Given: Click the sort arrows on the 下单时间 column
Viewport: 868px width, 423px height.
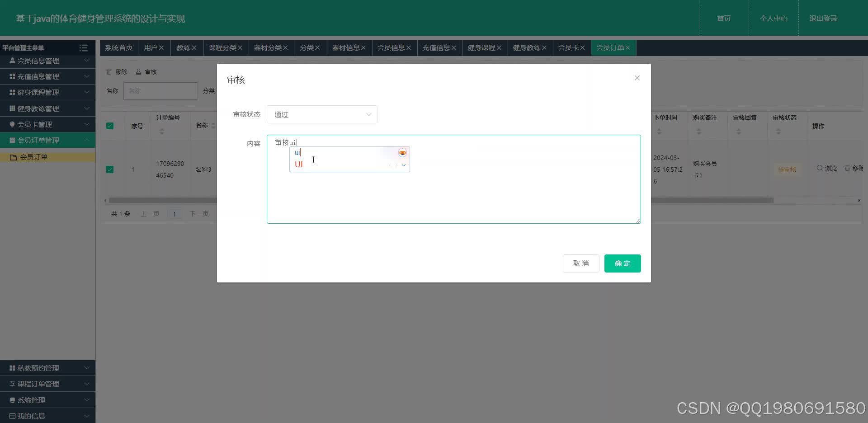Looking at the screenshot, I should pyautogui.click(x=659, y=131).
